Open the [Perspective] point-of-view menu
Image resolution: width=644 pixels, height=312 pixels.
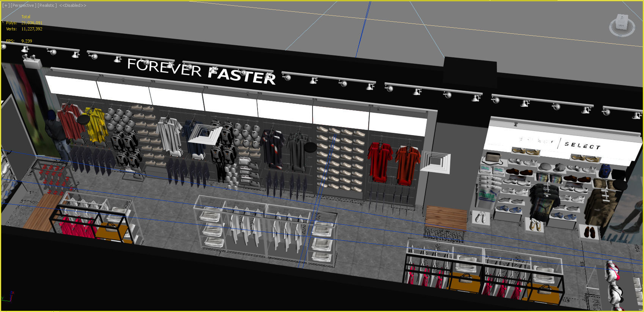[23, 5]
